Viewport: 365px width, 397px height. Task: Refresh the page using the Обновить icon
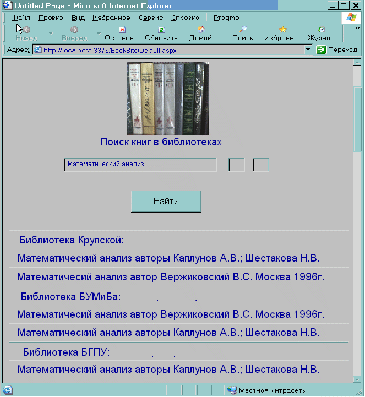[161, 33]
